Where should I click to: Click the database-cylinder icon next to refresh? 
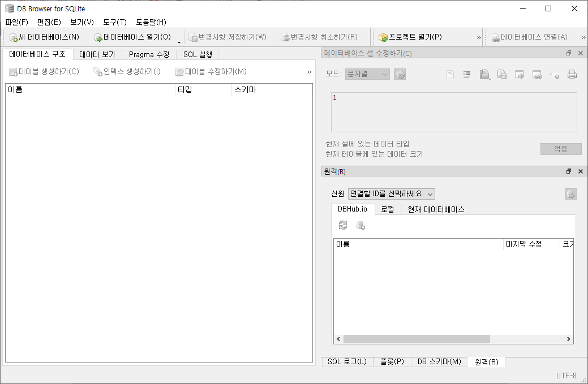click(360, 225)
